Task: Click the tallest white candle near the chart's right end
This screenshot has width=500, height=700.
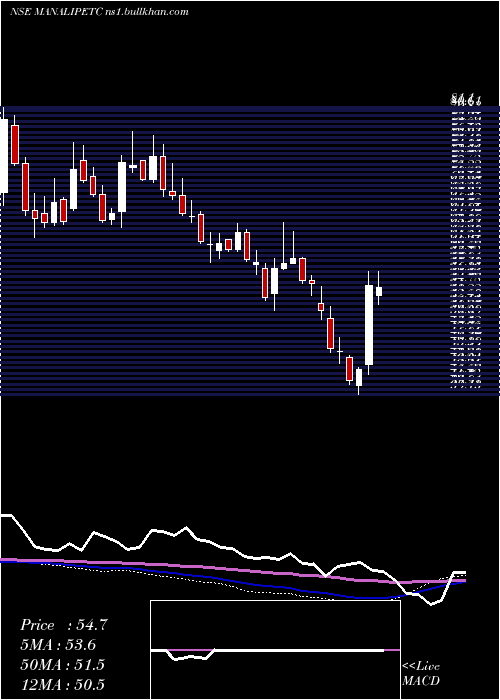Action: [x=369, y=325]
